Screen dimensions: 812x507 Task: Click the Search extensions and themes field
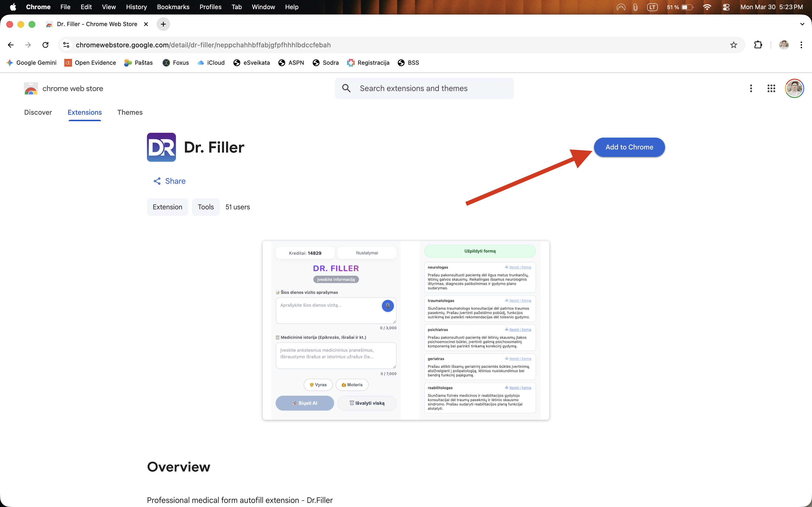tap(424, 89)
